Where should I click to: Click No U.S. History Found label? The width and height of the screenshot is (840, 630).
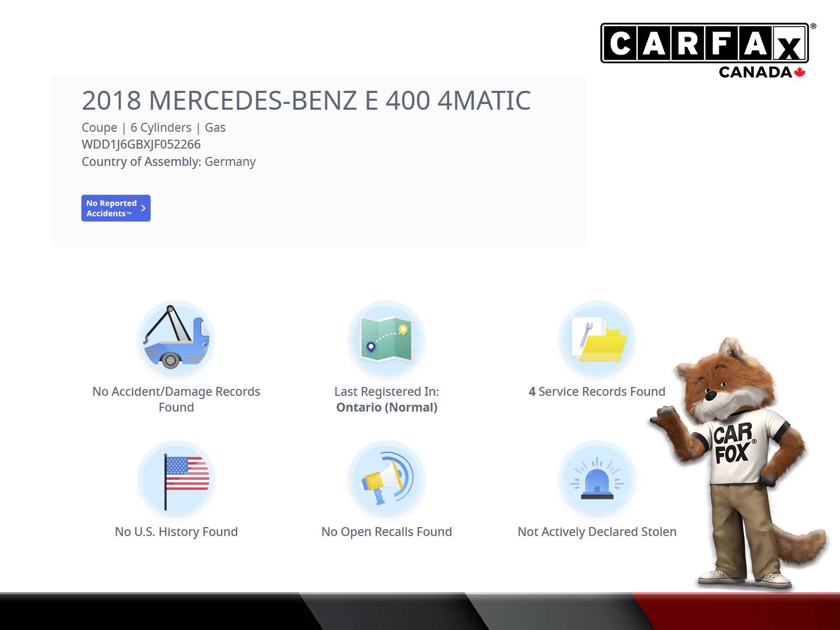[x=176, y=532]
